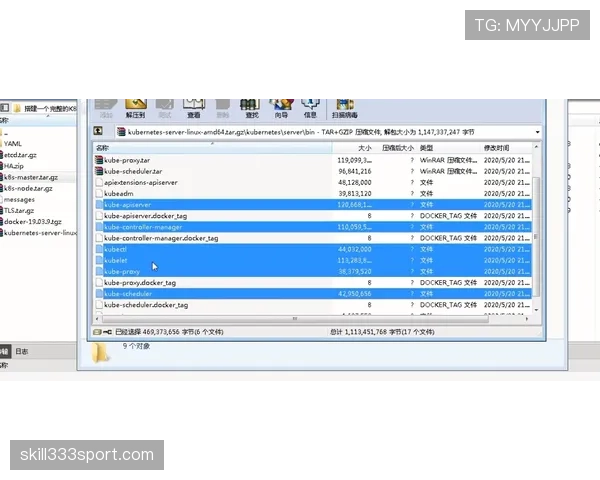600x480 pixels.
Task: Go up one folder with the arrow icon
Action: click(x=98, y=131)
